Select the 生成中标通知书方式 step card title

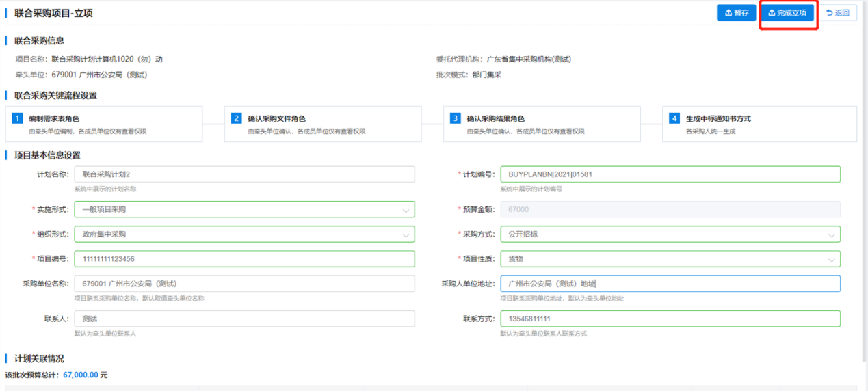[718, 118]
